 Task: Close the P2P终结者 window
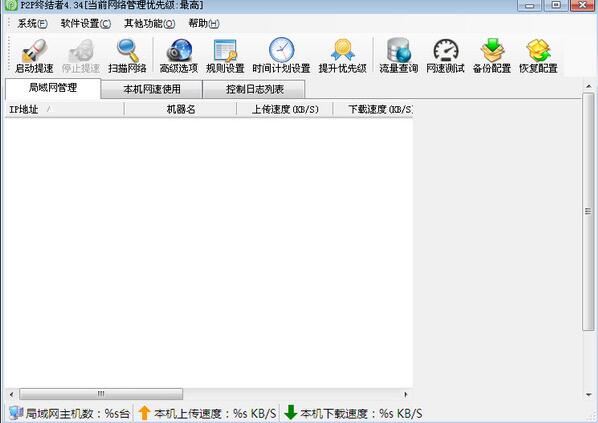[x=583, y=5]
